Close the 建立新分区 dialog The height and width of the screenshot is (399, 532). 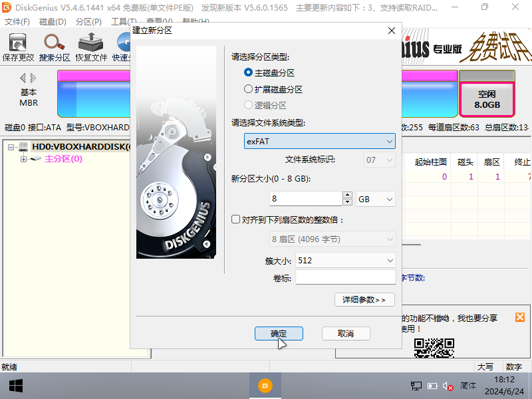pos(392,31)
